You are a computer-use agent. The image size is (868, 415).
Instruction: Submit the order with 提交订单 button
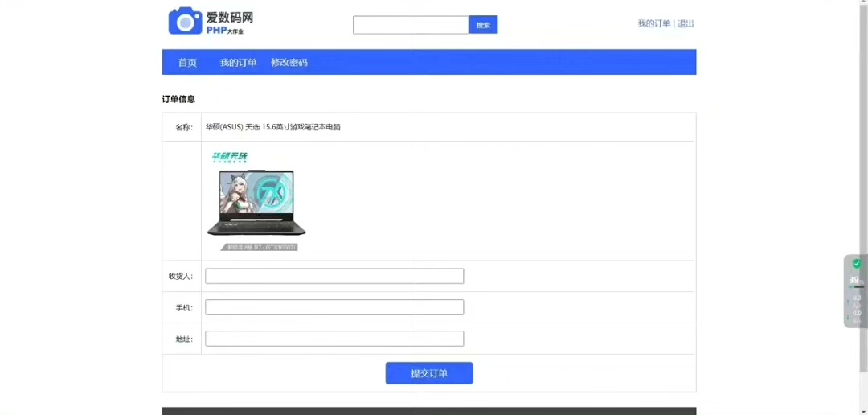pos(429,373)
